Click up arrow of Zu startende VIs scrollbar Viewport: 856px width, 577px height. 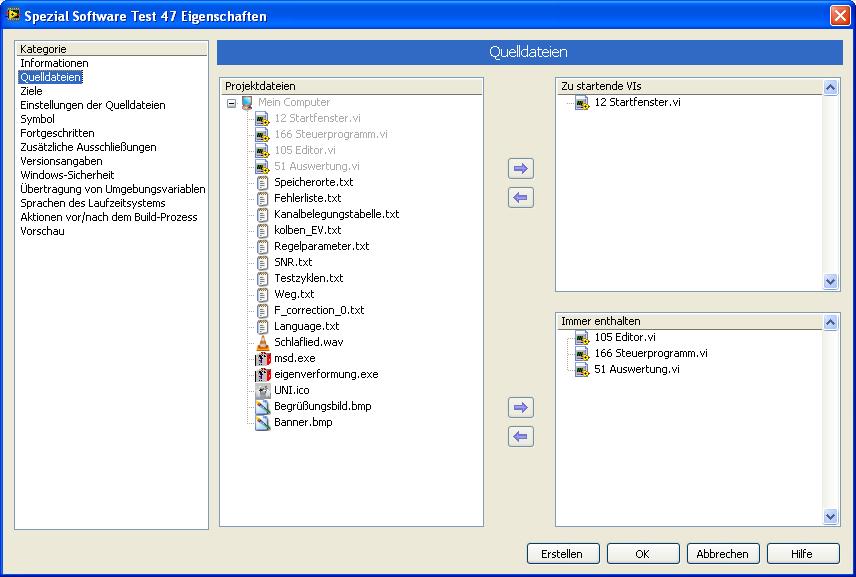click(830, 87)
